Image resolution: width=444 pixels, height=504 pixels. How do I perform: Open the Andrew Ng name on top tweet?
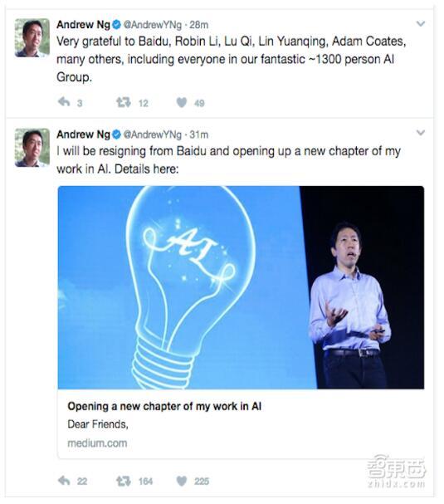pos(84,25)
